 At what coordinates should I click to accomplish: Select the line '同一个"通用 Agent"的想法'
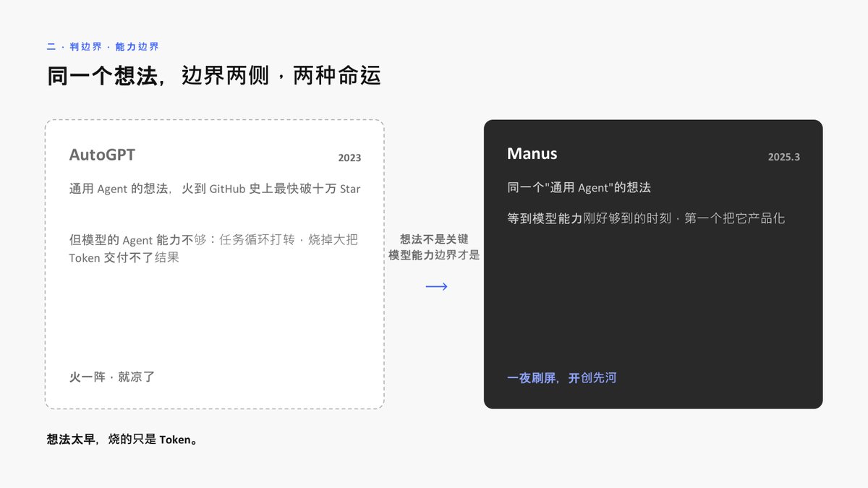(x=579, y=187)
